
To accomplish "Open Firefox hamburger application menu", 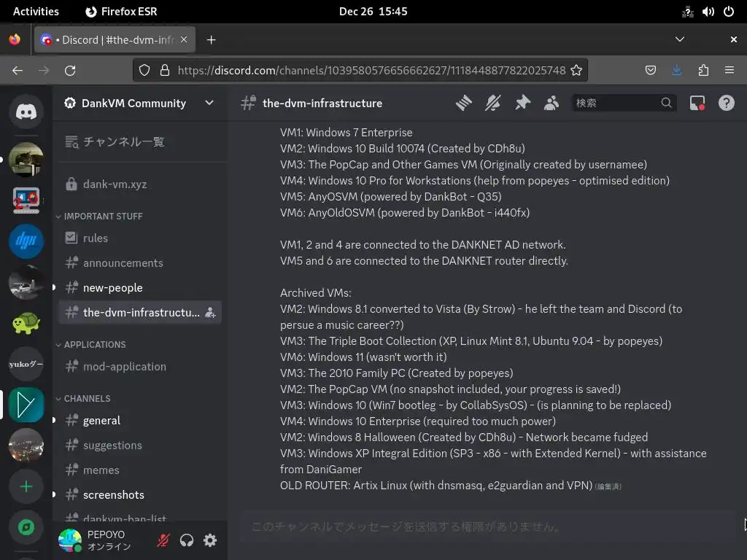I will (x=729, y=71).
